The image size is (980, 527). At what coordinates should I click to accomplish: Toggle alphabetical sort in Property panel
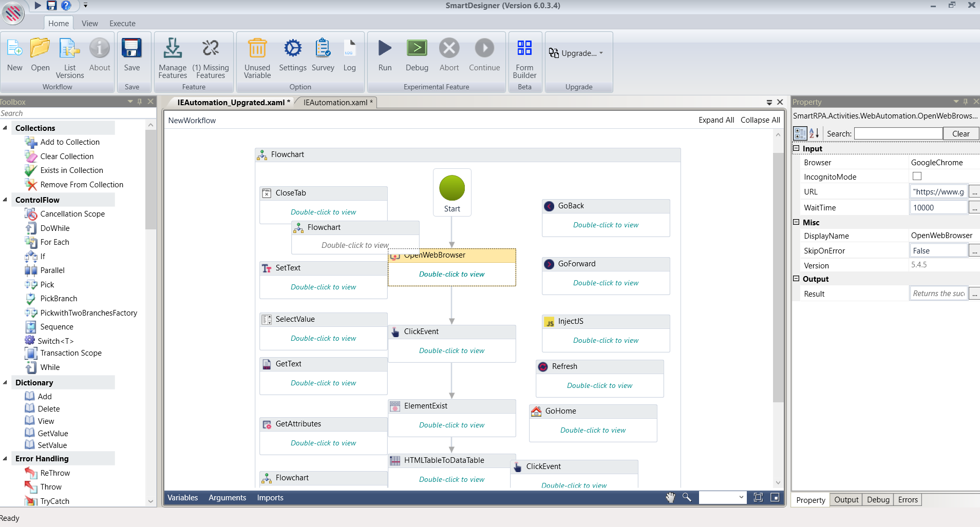pos(814,133)
